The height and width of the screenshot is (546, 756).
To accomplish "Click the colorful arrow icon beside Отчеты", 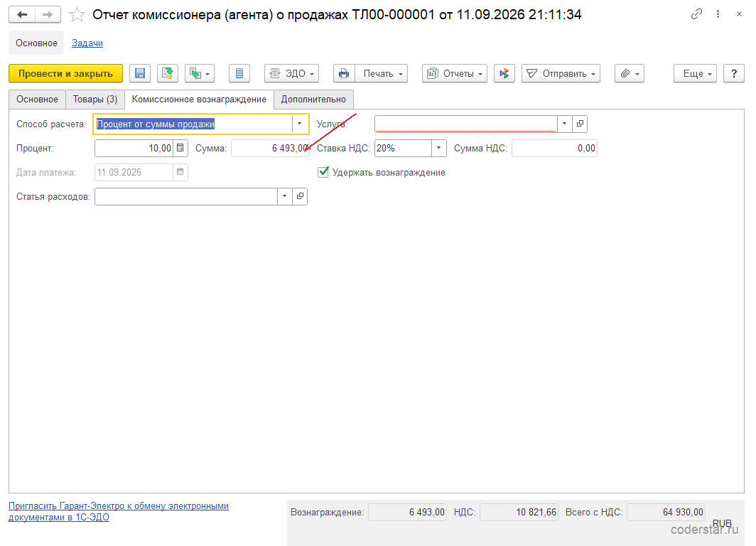I will (x=504, y=73).
